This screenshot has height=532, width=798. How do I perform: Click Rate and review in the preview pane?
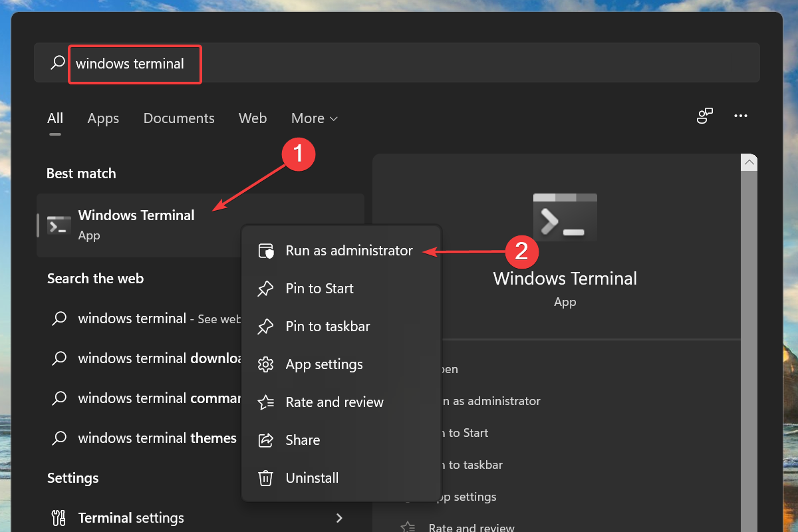(x=471, y=528)
